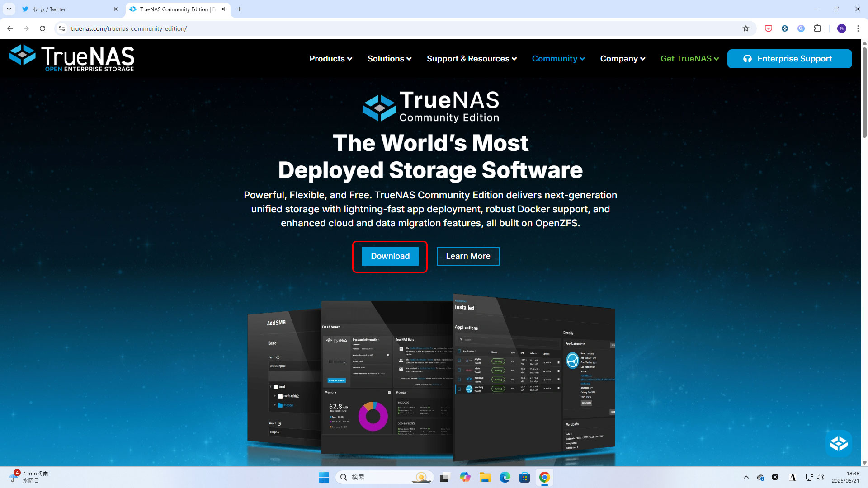This screenshot has height=488, width=868.
Task: Bookmark this page with the star icon
Action: pyautogui.click(x=746, y=28)
